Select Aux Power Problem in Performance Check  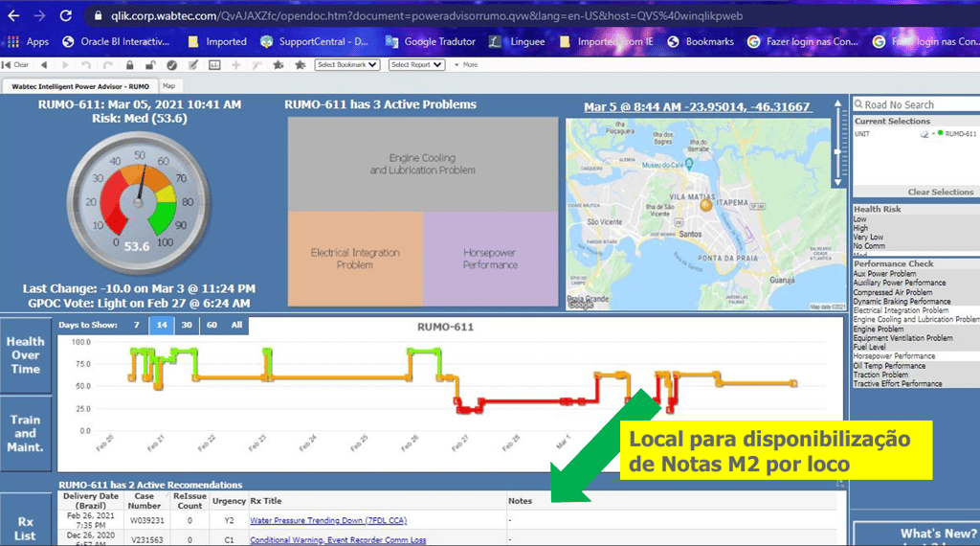[x=885, y=274]
